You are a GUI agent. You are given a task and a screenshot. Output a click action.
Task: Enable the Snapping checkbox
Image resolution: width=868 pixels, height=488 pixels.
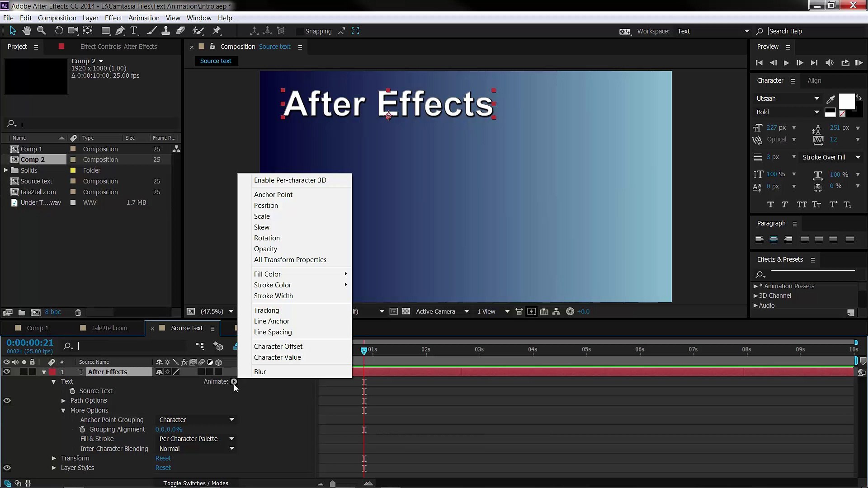[x=299, y=31]
